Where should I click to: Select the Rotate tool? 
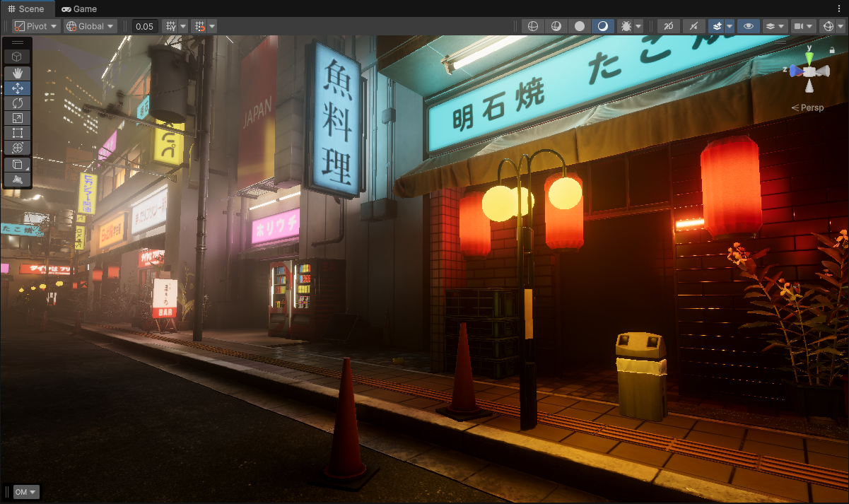click(16, 103)
